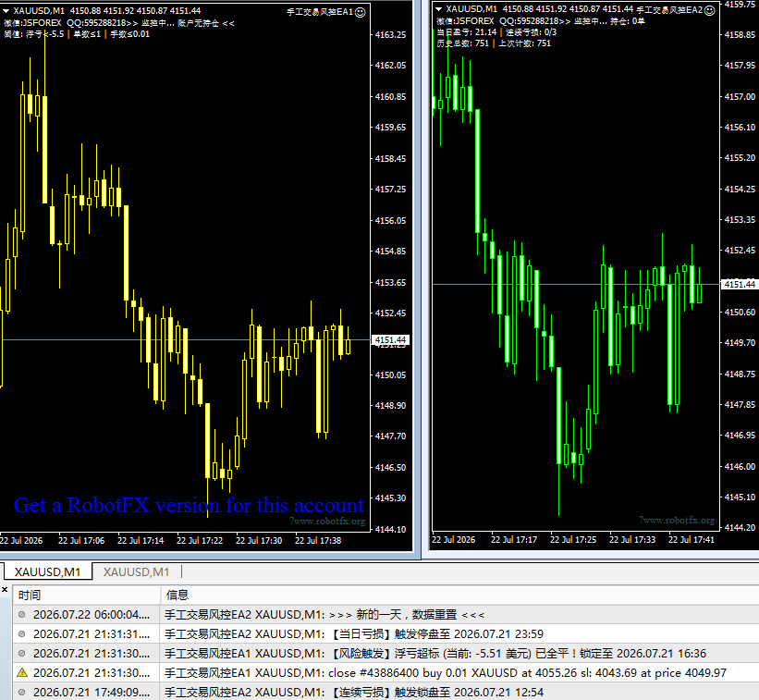Image resolution: width=759 pixels, height=700 pixels.
Task: Click the www.robotfx.org label in the right chart
Action: point(677,520)
